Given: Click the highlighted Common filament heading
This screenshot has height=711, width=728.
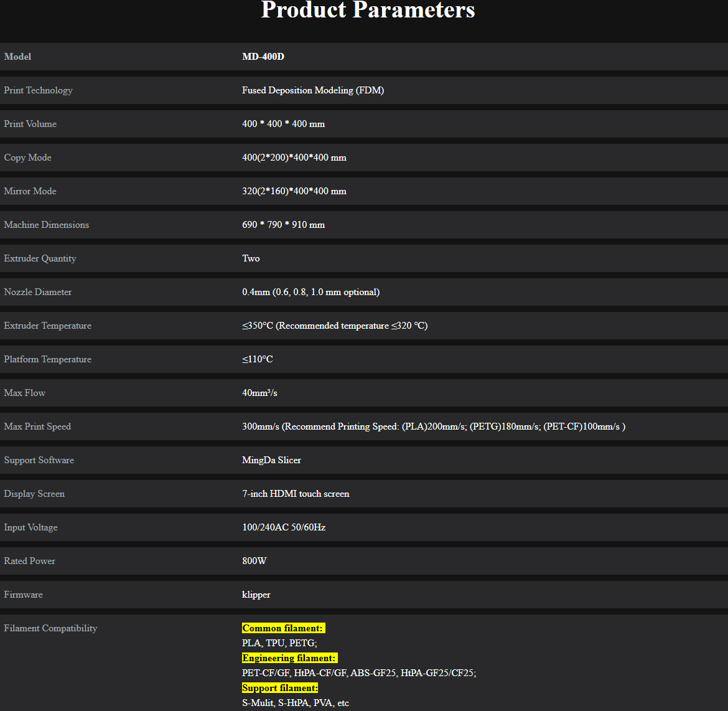Looking at the screenshot, I should point(283,628).
